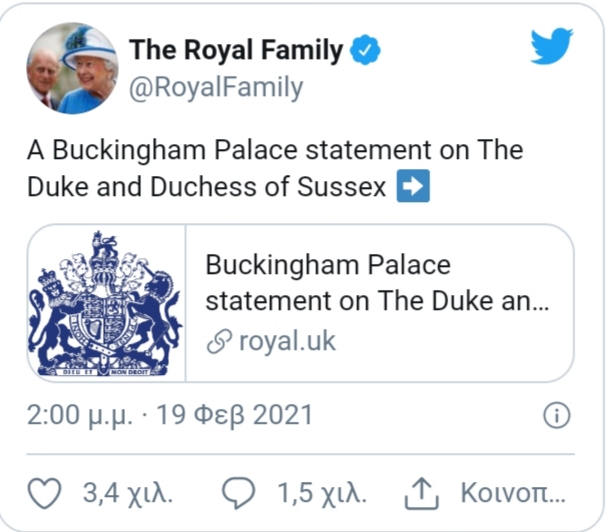
Task: Click the royal.uk domain link
Action: pos(287,341)
